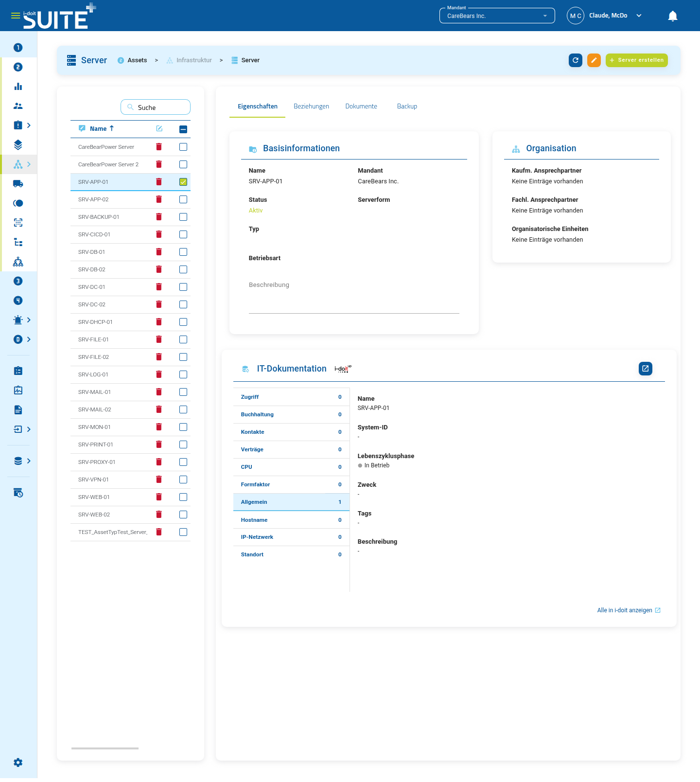Click the notification bell icon
Viewport: 700px width, 782px height.
[x=673, y=16]
